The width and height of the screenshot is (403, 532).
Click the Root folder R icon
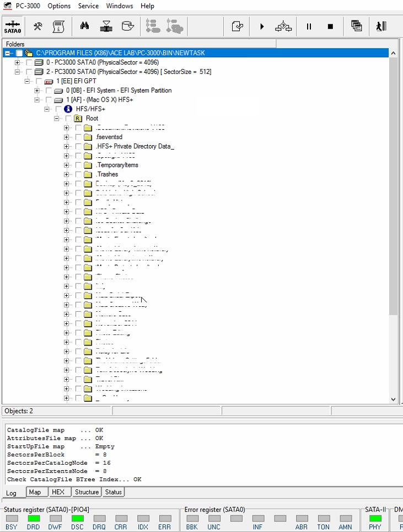pyautogui.click(x=78, y=119)
